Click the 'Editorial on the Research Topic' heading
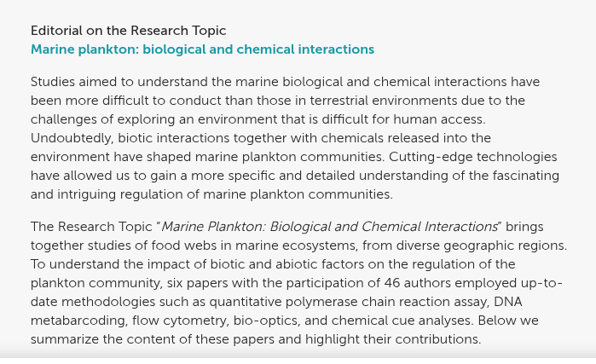Image resolution: width=596 pixels, height=364 pixels. pyautogui.click(x=128, y=31)
